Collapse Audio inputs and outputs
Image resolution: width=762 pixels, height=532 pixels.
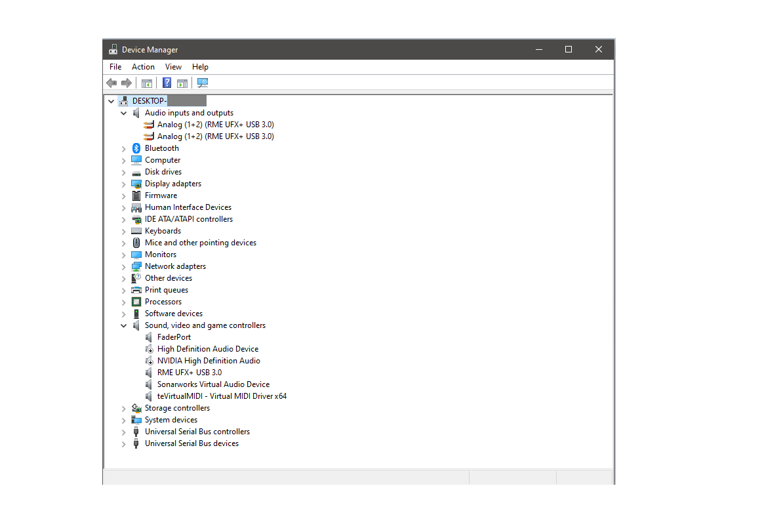tap(123, 113)
